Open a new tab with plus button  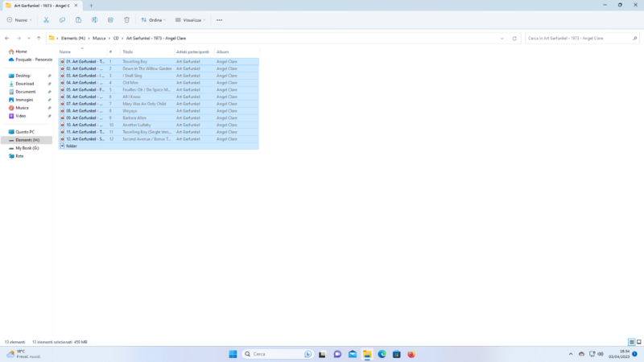click(x=91, y=6)
